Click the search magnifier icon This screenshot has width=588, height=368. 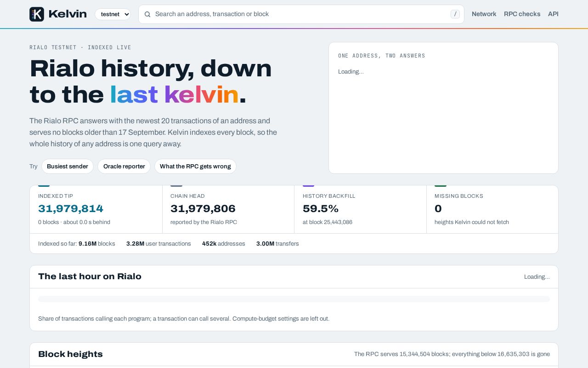pos(147,14)
